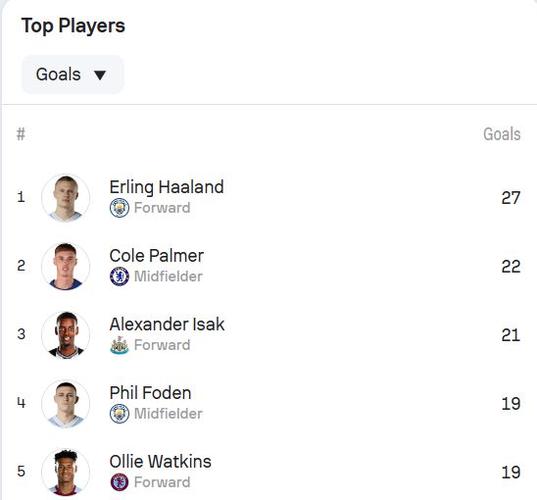Screen dimensions: 537x500
Task: Open Cole Palmer's player photo
Action: click(x=65, y=266)
